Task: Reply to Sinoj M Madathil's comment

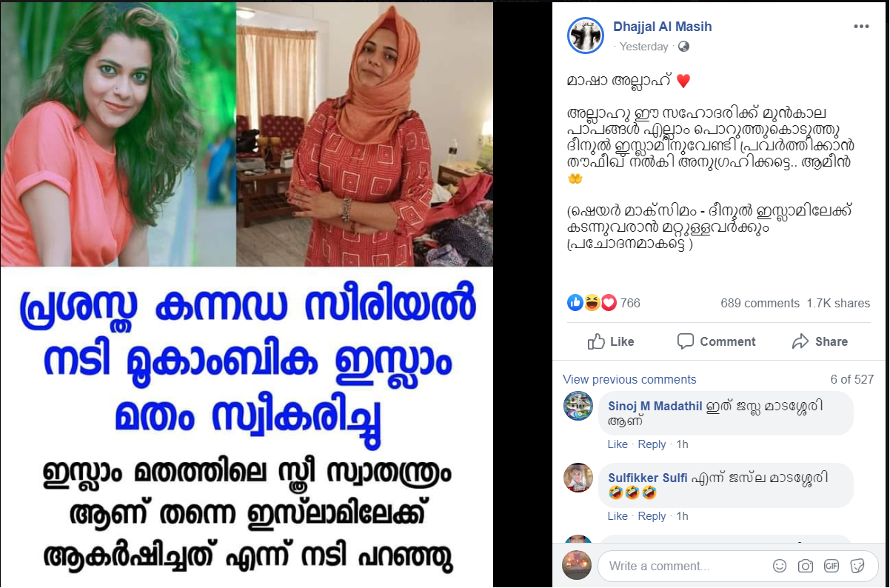Action: point(652,444)
